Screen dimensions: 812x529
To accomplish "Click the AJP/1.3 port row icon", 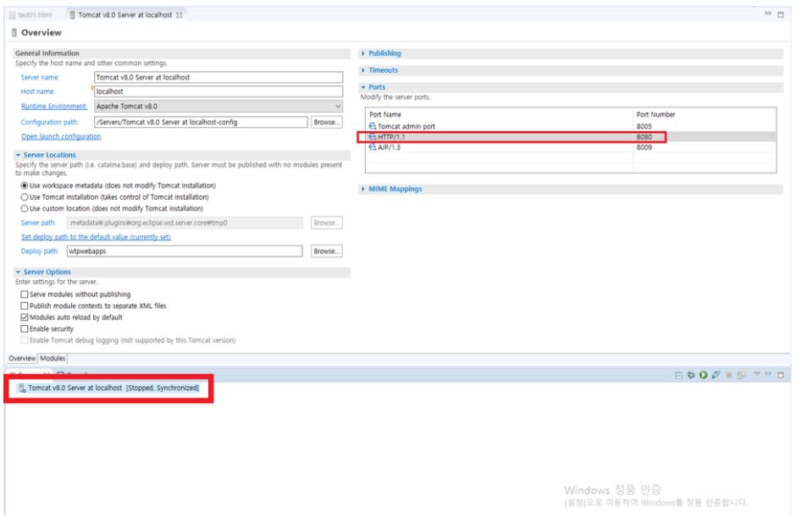I will click(x=373, y=147).
